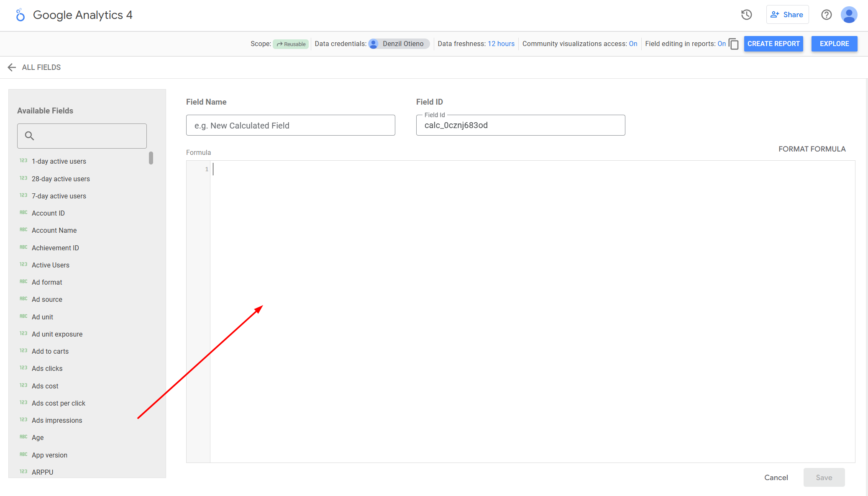The height and width of the screenshot is (496, 868).
Task: Open the help question mark icon
Action: [x=826, y=15]
